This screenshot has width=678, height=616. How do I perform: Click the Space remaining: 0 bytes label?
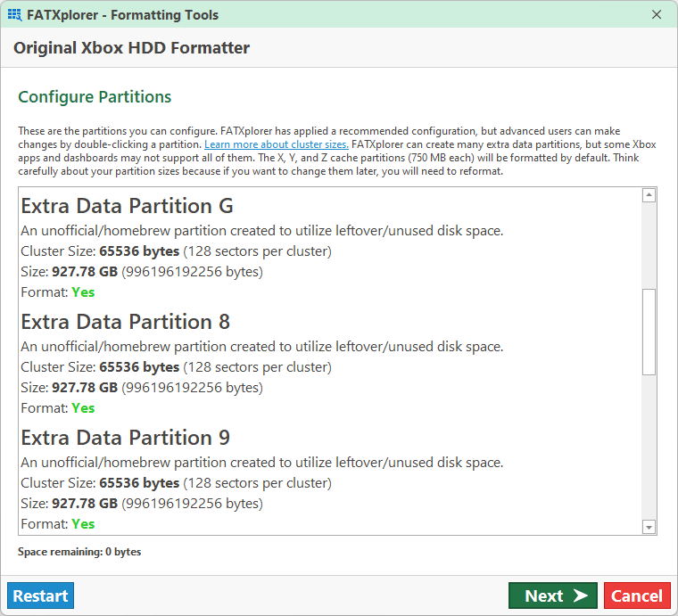click(x=79, y=552)
